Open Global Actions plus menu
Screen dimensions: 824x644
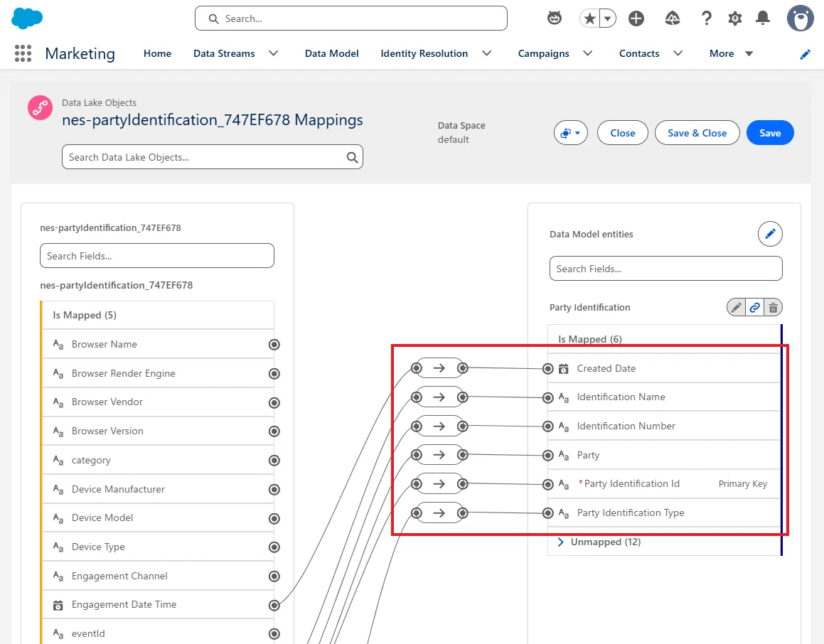[x=636, y=19]
